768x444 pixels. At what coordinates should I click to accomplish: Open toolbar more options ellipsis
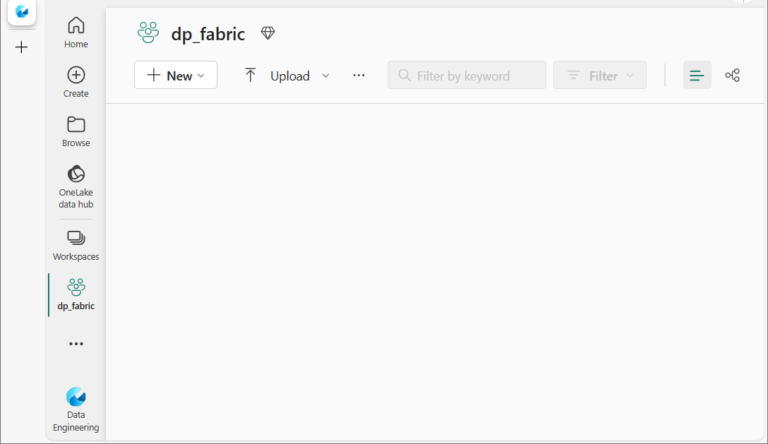[x=359, y=75]
